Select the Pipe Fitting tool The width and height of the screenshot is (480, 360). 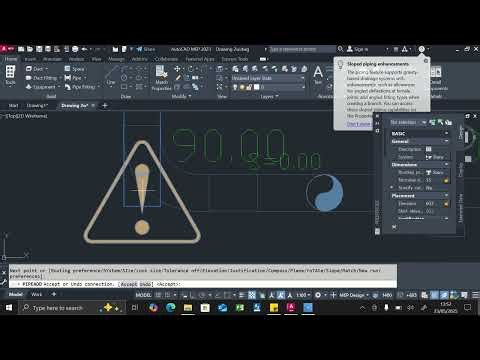tap(80, 87)
